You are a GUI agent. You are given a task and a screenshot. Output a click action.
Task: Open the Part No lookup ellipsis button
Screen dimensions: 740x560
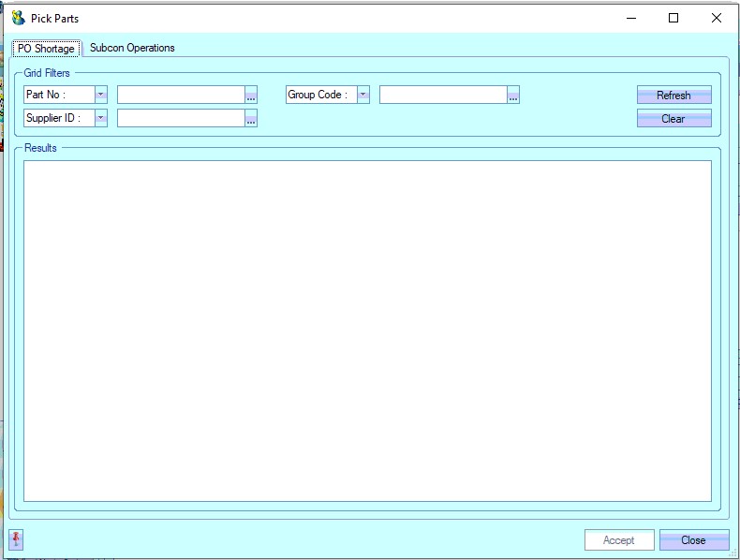[251, 96]
